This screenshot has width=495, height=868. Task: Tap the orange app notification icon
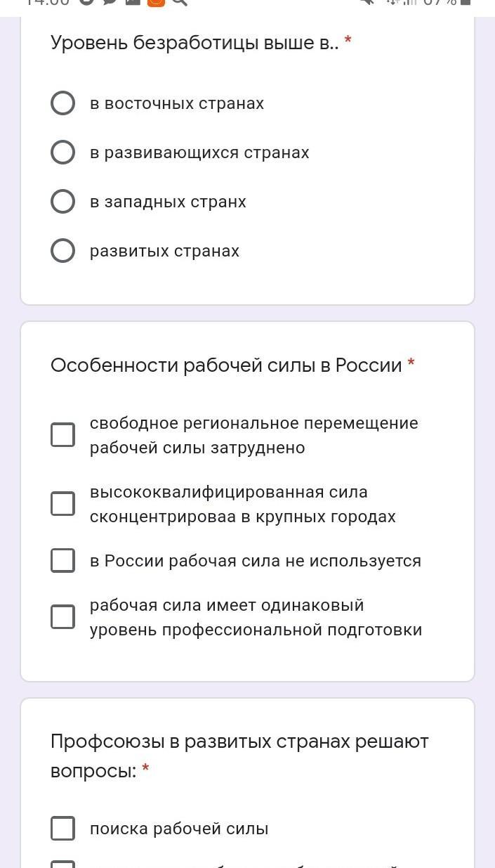point(156,2)
